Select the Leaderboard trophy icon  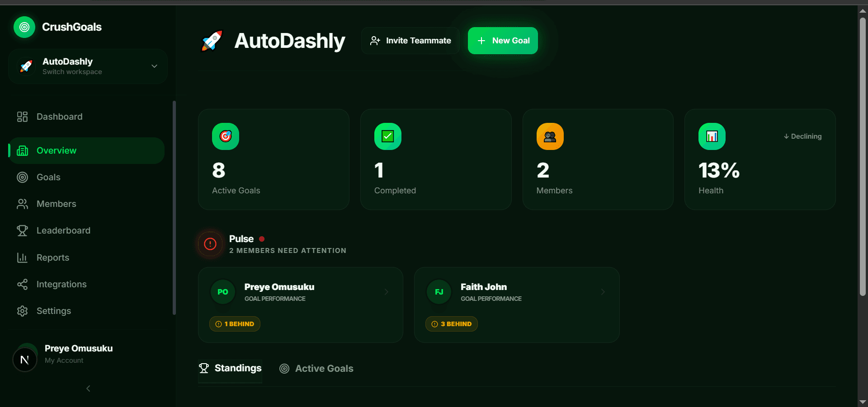[23, 230]
